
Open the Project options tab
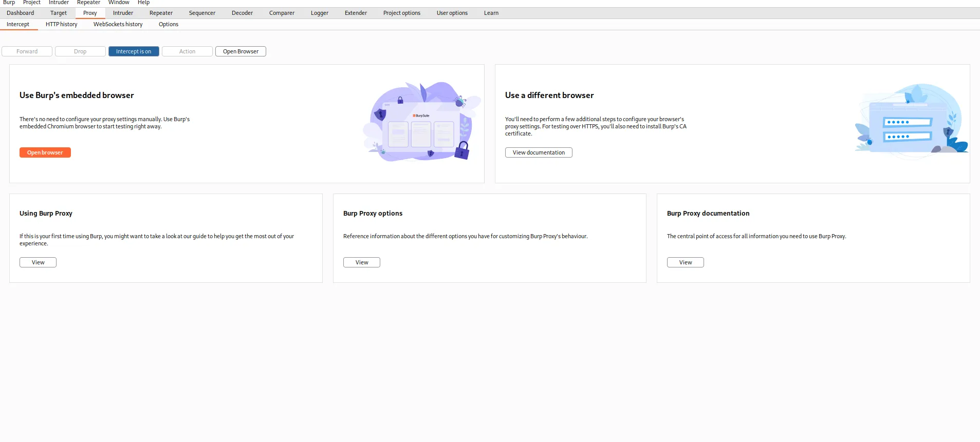tap(402, 13)
